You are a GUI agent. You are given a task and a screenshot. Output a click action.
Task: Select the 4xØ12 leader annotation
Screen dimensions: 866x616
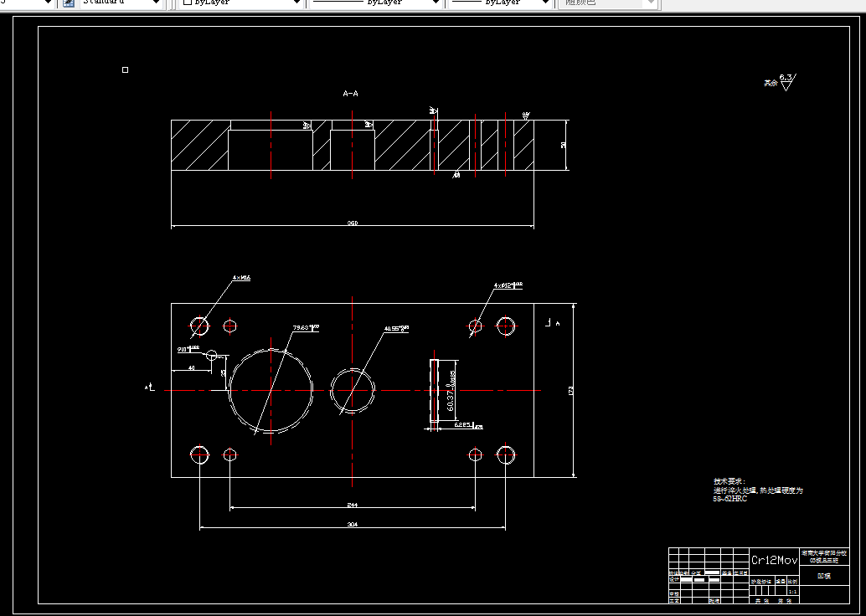click(508, 285)
